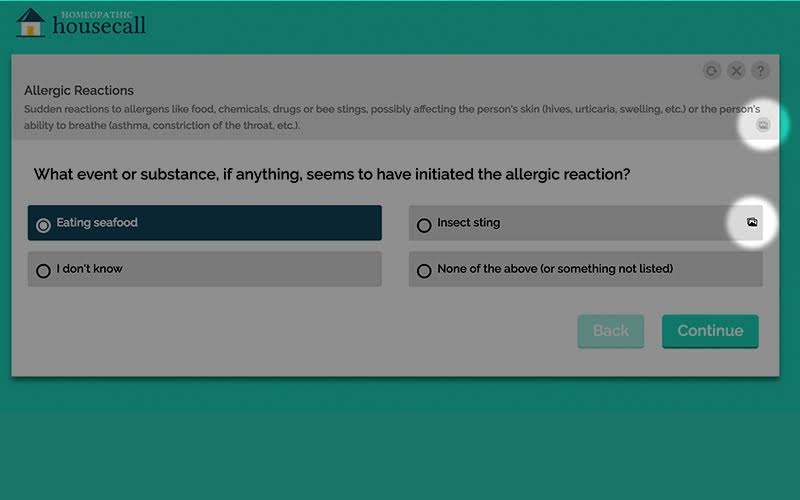Click the allergic reactions description paragraph
The image size is (800, 500).
coord(392,117)
